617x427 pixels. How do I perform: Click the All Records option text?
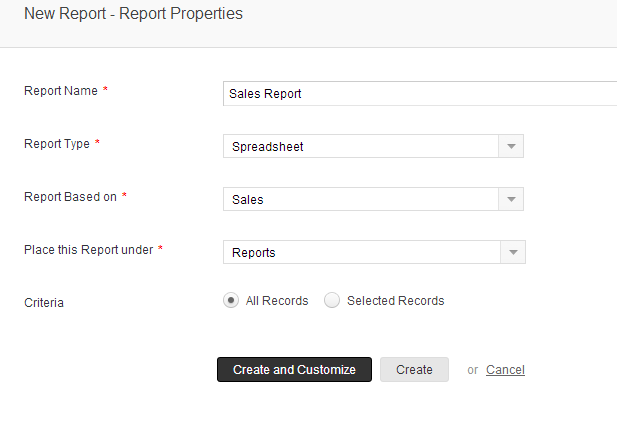277,301
